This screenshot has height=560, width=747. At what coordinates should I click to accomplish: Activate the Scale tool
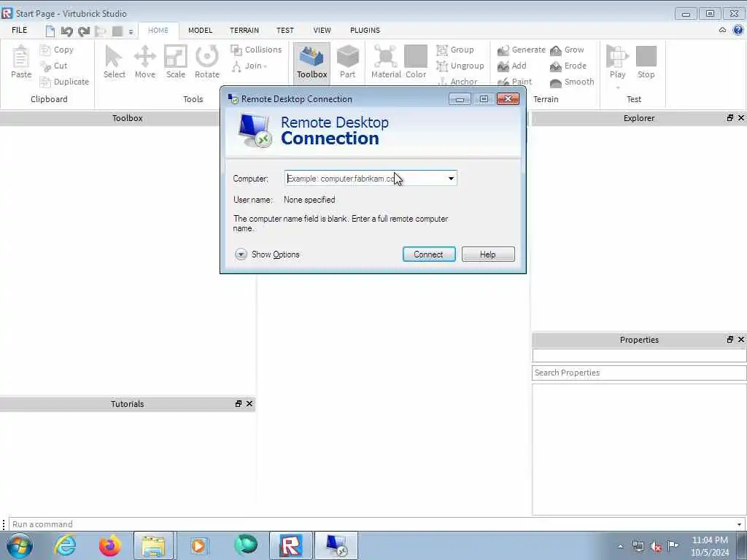[175, 61]
